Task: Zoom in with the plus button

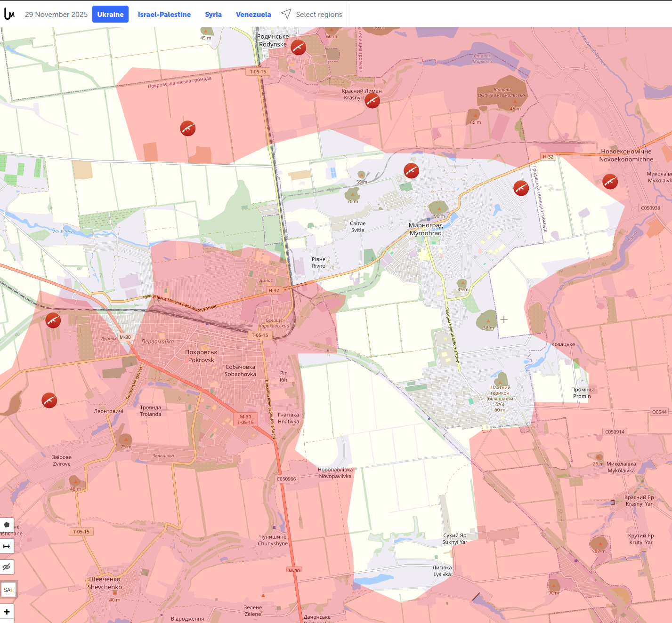Action: [x=7, y=612]
